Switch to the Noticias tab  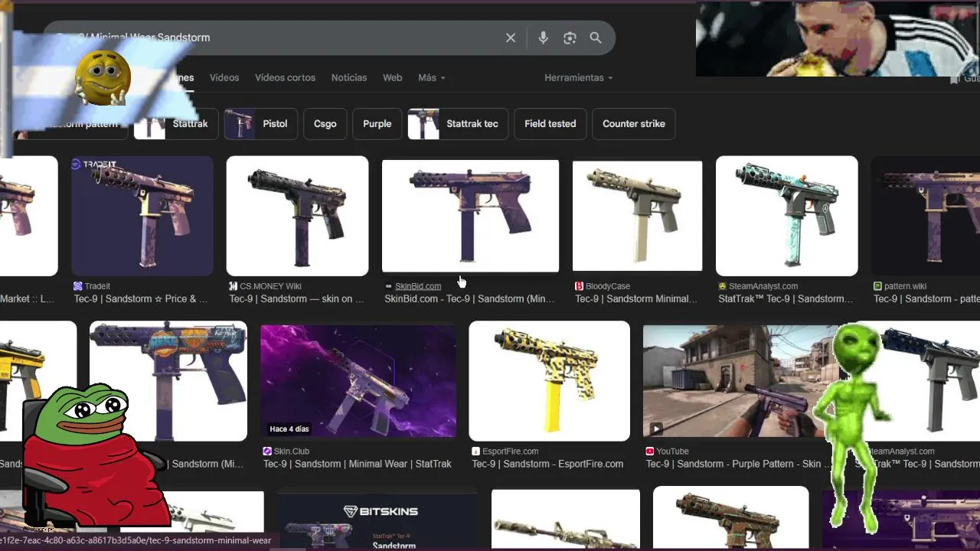pos(349,77)
